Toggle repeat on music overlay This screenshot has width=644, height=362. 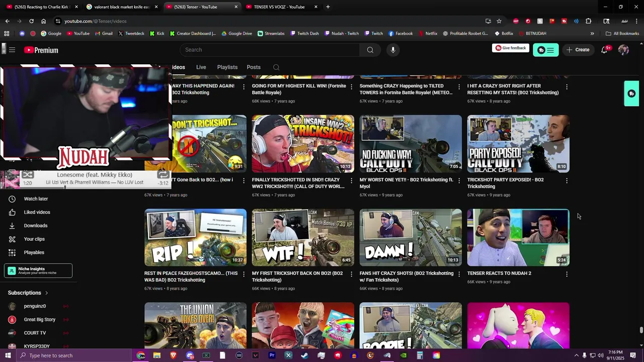163,174
